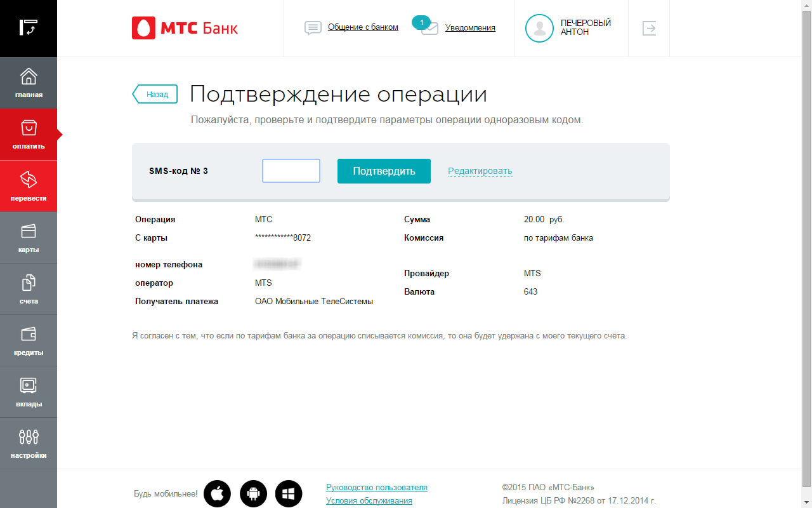
Task: Open the настройки settings section
Action: coord(29,443)
